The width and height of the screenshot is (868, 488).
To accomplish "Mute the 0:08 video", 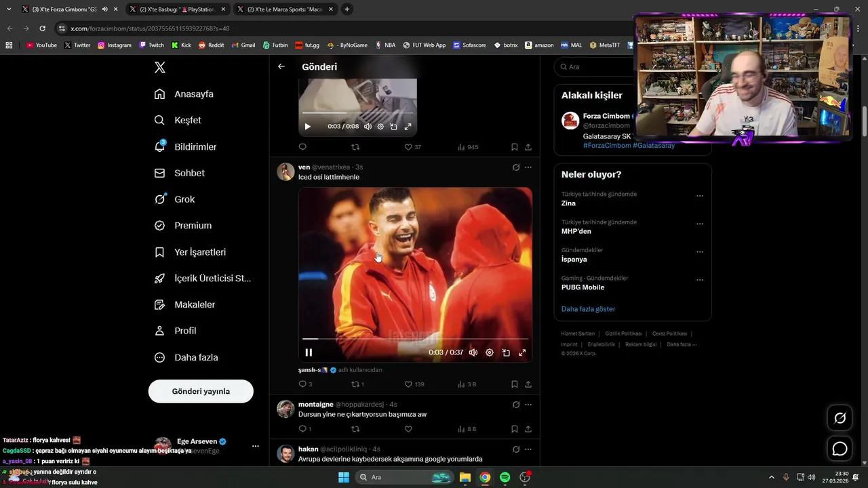I will (x=368, y=127).
